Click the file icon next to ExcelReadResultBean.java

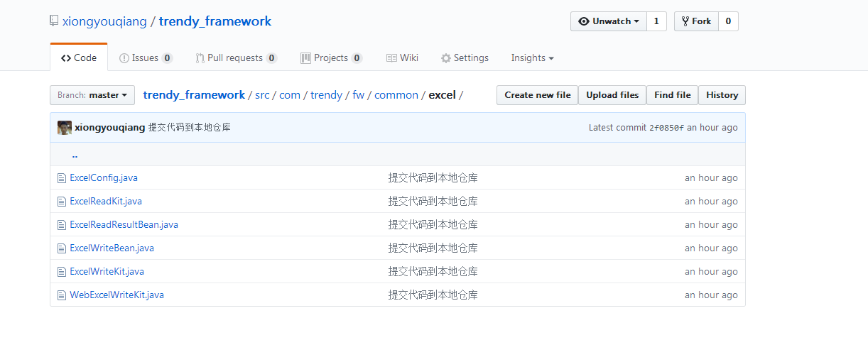(x=61, y=225)
